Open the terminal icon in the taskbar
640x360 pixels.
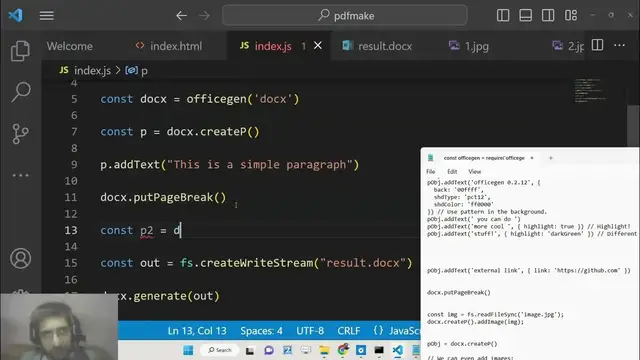tap(379, 350)
